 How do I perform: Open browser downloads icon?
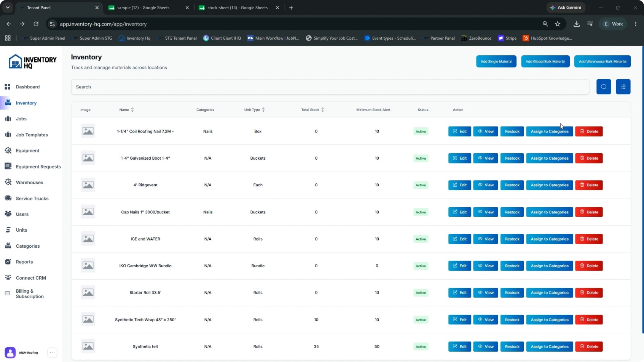(x=577, y=24)
